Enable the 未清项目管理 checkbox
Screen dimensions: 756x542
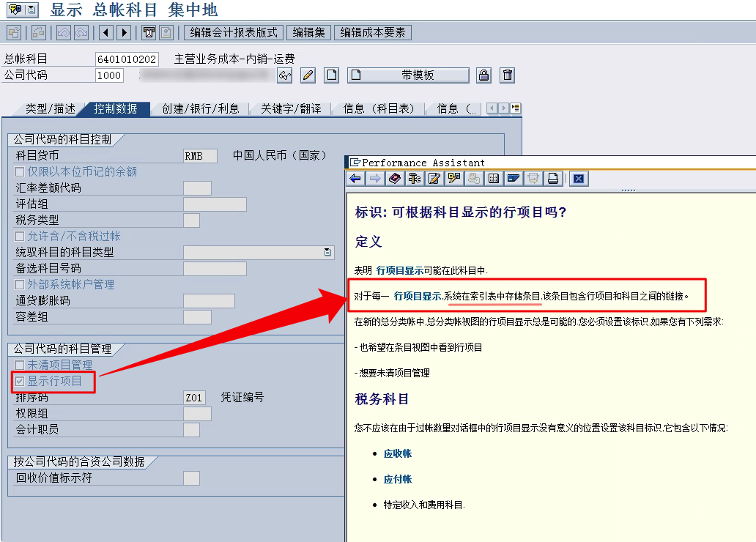[18, 365]
